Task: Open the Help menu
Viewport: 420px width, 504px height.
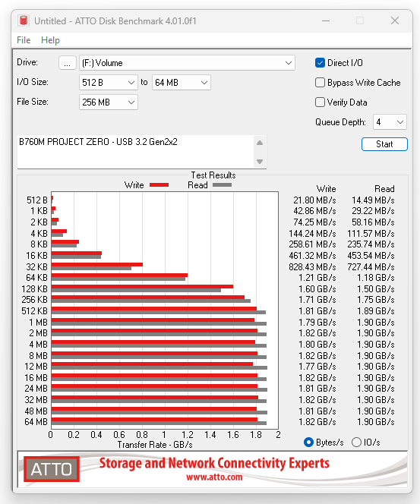Action: [50, 40]
